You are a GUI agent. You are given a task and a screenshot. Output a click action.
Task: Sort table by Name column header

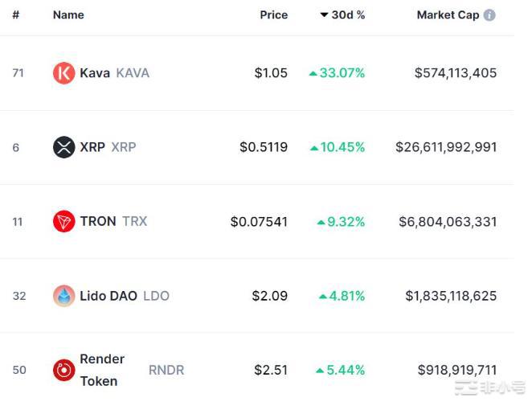[68, 15]
